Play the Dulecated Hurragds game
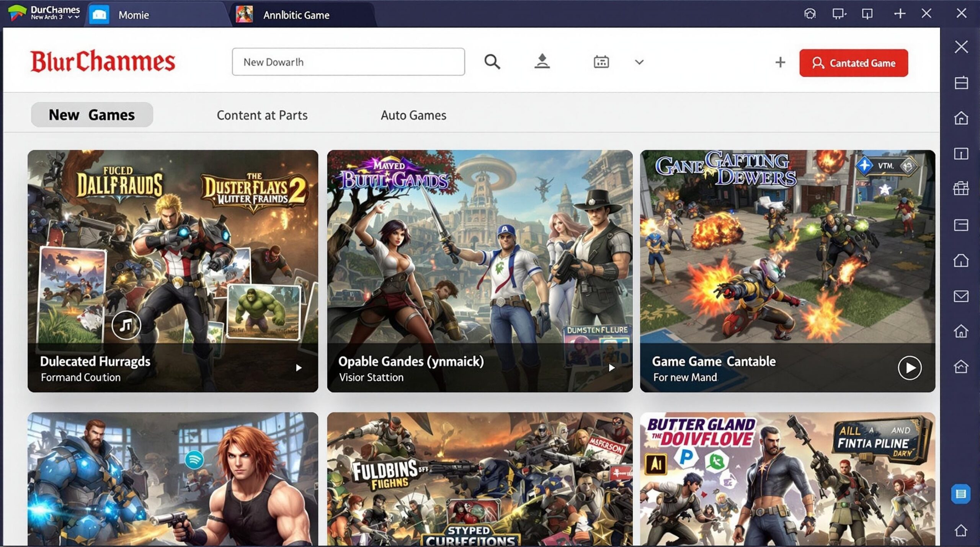The image size is (980, 547). click(x=299, y=368)
